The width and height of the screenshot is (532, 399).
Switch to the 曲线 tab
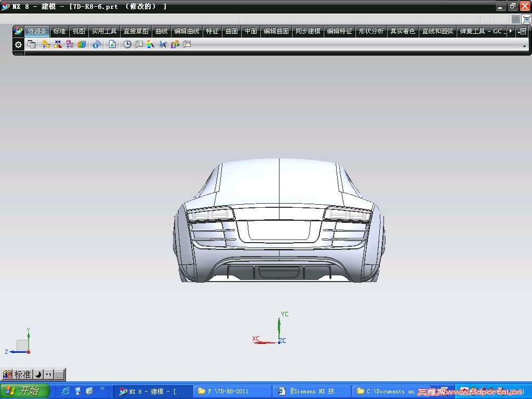(162, 31)
